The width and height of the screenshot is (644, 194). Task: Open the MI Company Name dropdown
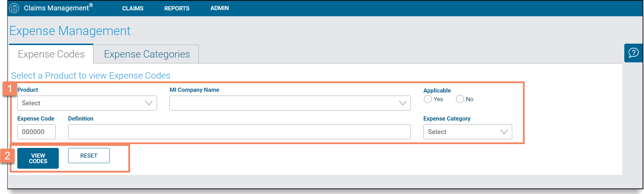pos(290,103)
